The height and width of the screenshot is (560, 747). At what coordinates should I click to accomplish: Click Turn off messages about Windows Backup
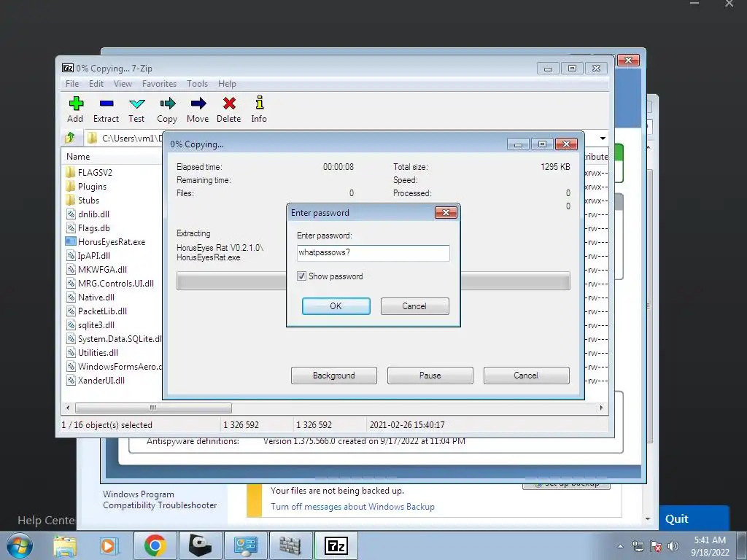(x=352, y=507)
